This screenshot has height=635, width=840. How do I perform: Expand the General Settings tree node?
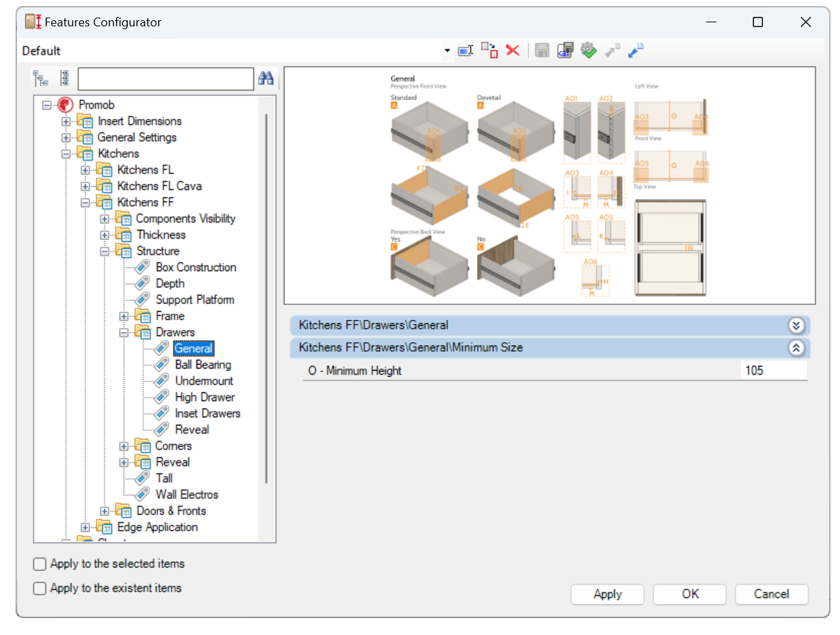(66, 137)
